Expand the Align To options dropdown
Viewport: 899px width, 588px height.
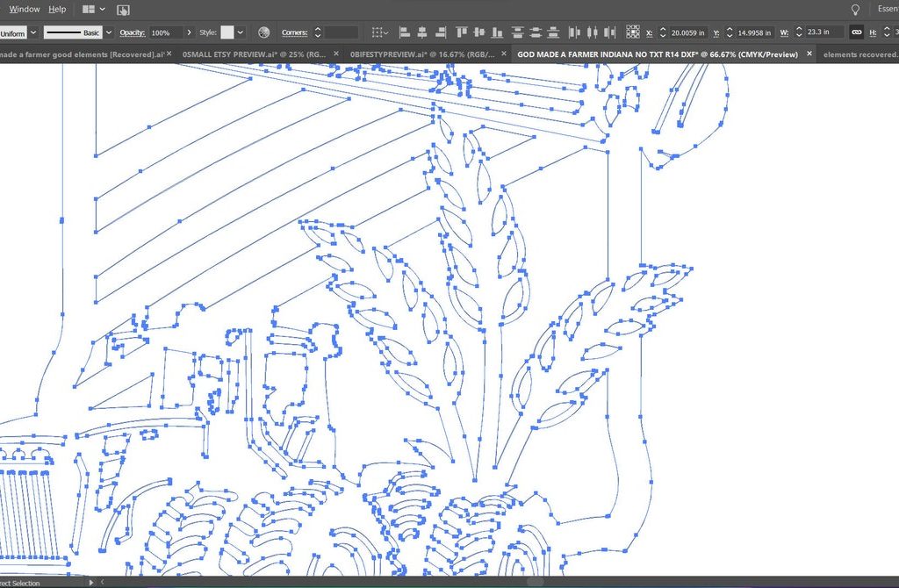[x=380, y=32]
